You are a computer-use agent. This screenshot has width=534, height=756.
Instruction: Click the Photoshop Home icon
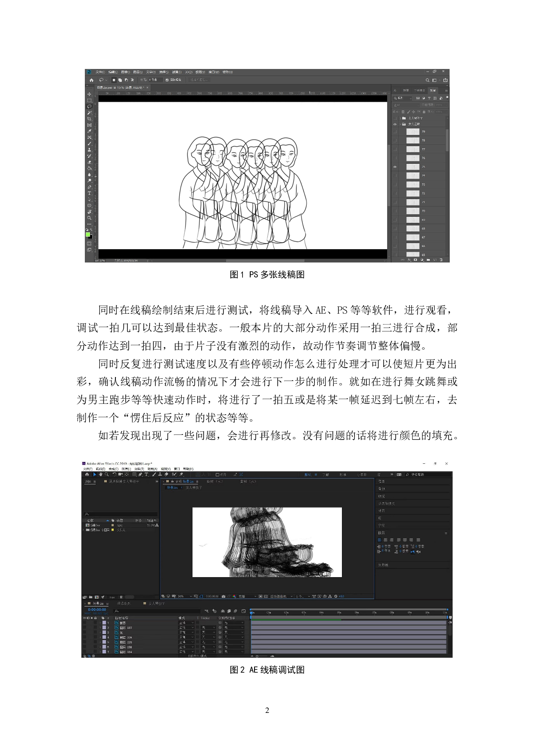point(91,80)
